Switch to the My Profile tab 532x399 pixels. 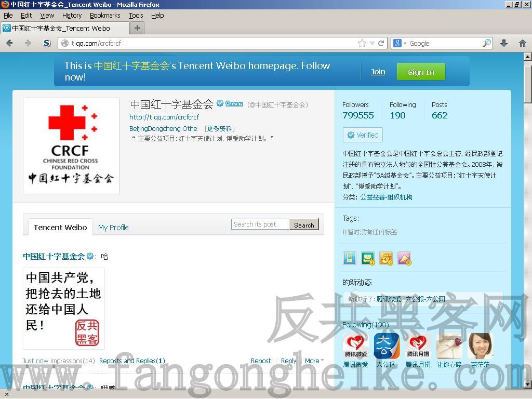[x=113, y=228]
